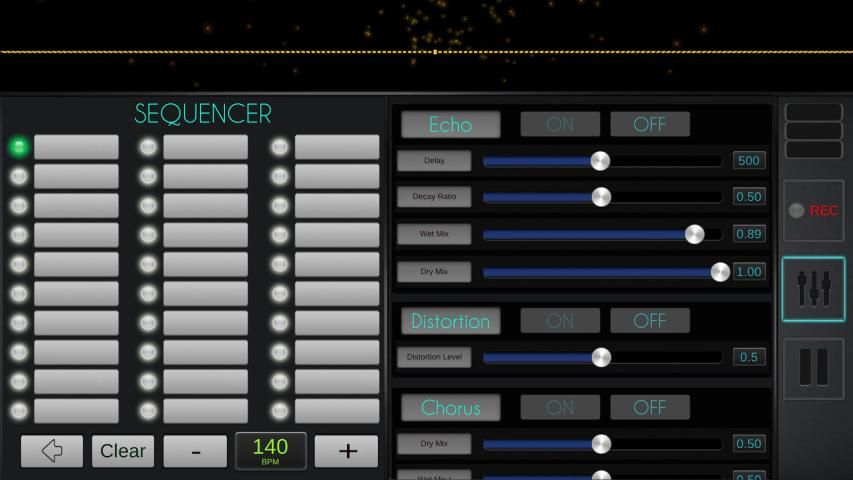Click the Echo section header label
Screen dimensions: 853x480
(450, 124)
